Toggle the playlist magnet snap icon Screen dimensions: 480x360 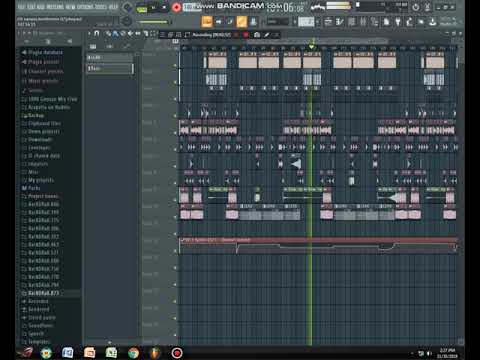tap(96, 33)
